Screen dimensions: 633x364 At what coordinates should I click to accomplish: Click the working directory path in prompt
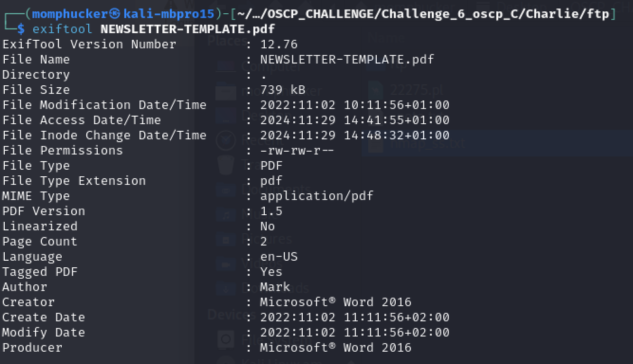point(423,14)
